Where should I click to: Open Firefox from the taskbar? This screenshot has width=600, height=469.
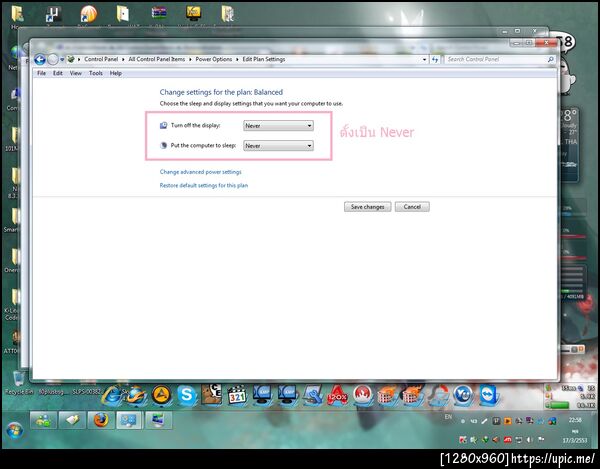[101, 420]
